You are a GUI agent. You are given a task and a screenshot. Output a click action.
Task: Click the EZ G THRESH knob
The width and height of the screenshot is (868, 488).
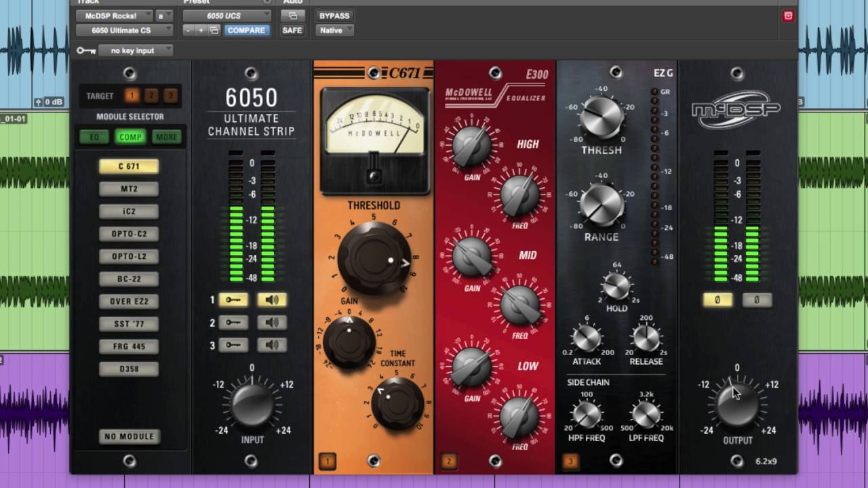click(601, 117)
